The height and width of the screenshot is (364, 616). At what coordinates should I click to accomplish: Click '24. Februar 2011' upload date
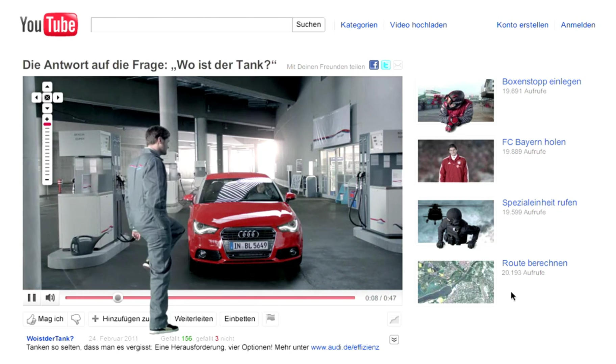coord(113,339)
